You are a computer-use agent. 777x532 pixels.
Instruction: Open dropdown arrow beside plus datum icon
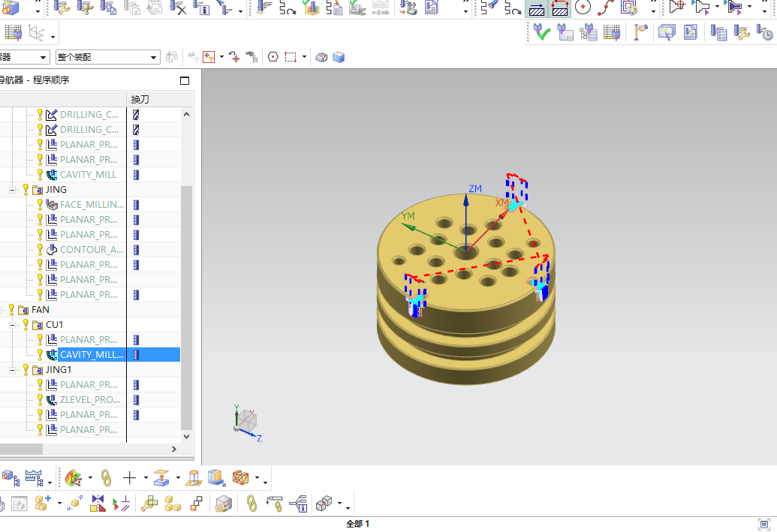(x=146, y=478)
